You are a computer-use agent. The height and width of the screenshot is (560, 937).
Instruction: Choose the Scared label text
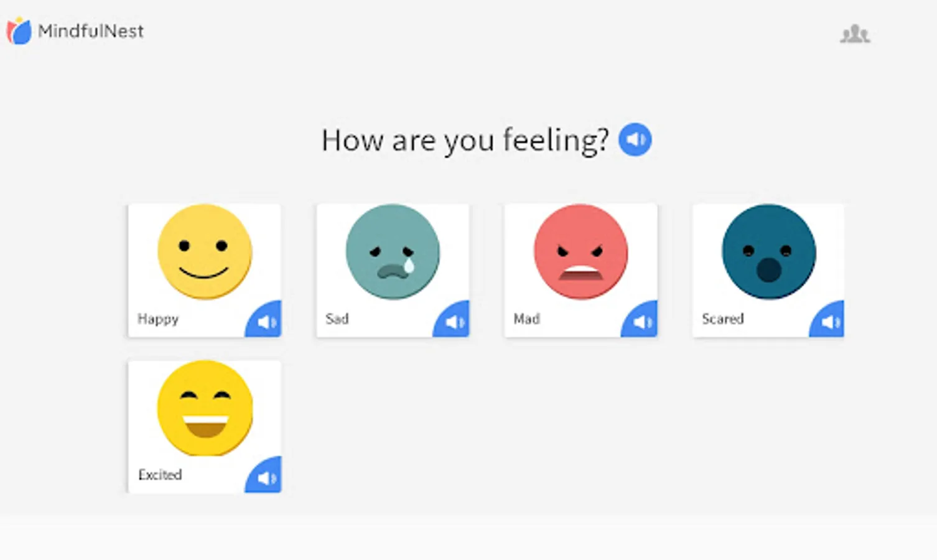[722, 319]
